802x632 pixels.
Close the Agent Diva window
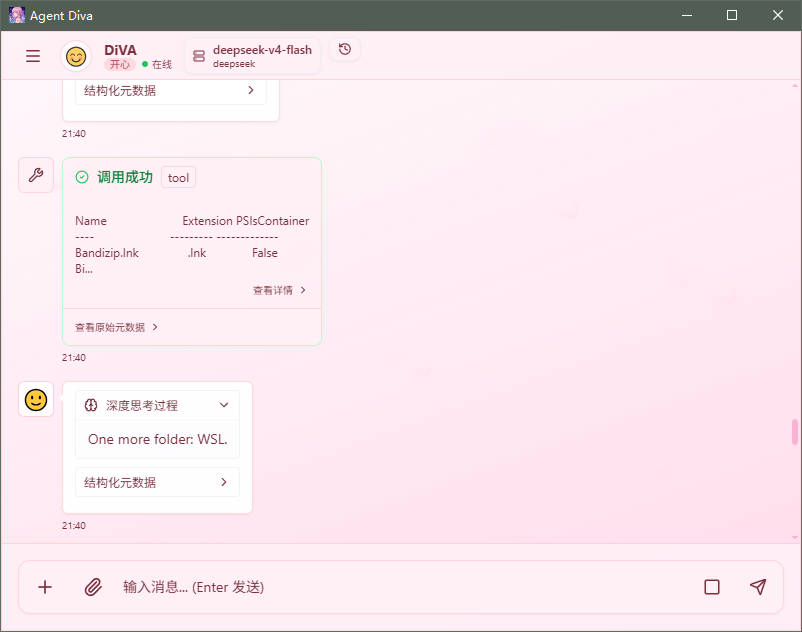coord(777,15)
